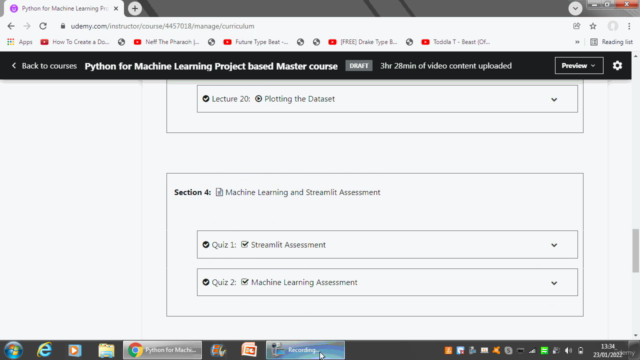This screenshot has width=640, height=360.
Task: Click Lecture 20 published check icon
Action: click(206, 99)
